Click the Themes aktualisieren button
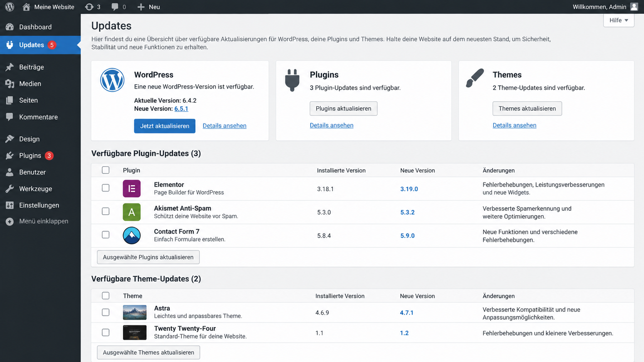Image resolution: width=644 pixels, height=362 pixels. [x=527, y=108]
